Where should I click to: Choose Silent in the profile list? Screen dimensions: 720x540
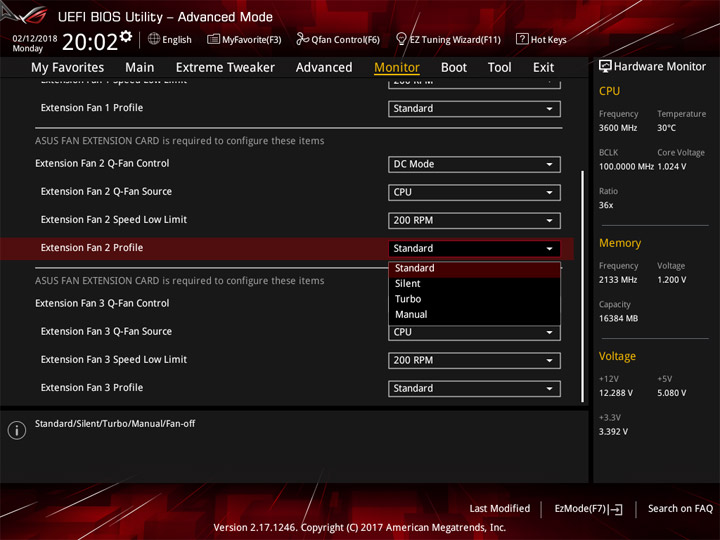coord(474,284)
